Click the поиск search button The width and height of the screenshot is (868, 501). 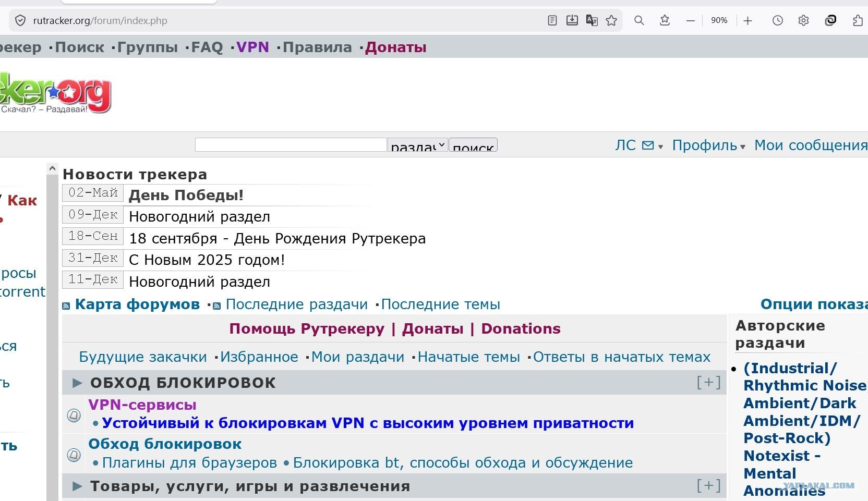click(473, 145)
